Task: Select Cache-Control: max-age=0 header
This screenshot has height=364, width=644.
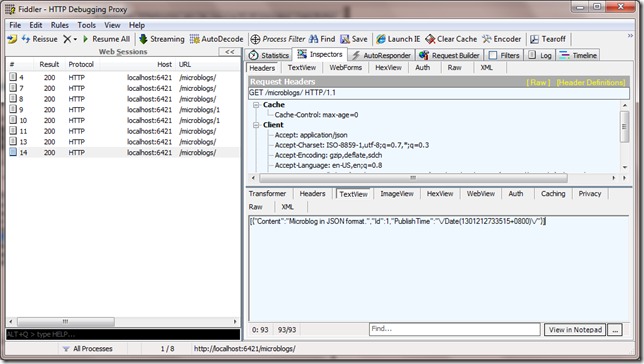Action: click(316, 115)
